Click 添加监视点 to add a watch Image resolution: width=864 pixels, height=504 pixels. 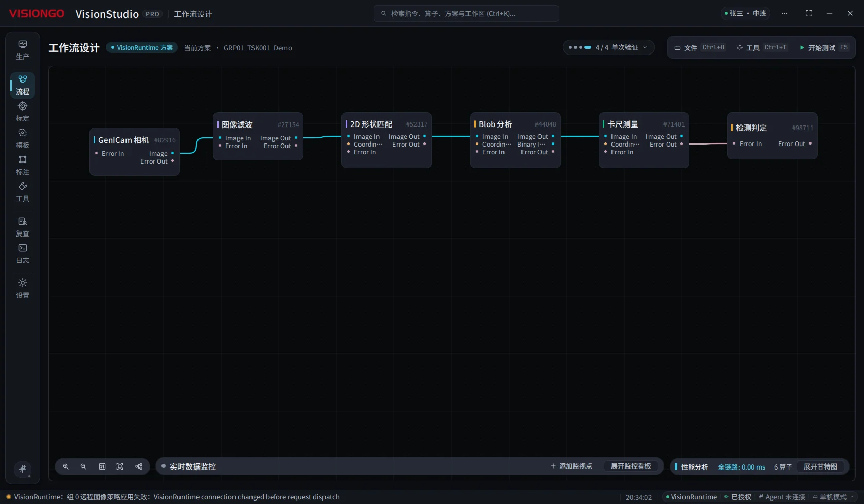pyautogui.click(x=571, y=466)
